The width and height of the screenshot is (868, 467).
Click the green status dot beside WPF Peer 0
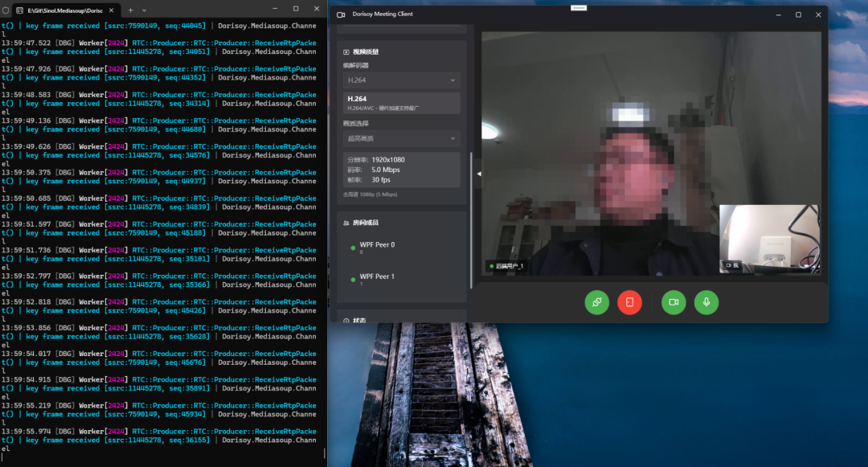[353, 248]
